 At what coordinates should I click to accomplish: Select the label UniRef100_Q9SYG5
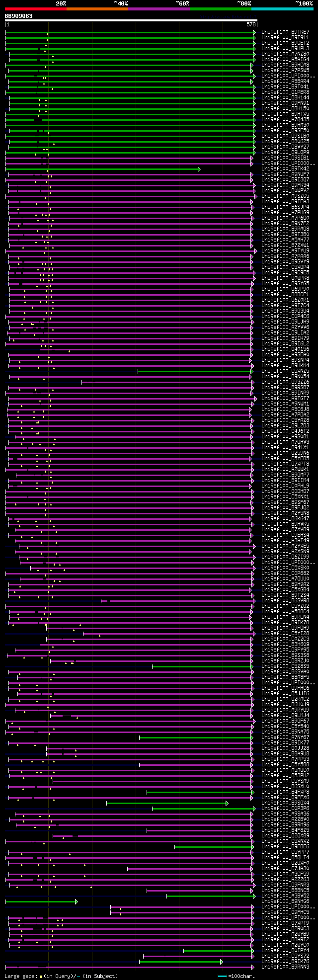285,283
